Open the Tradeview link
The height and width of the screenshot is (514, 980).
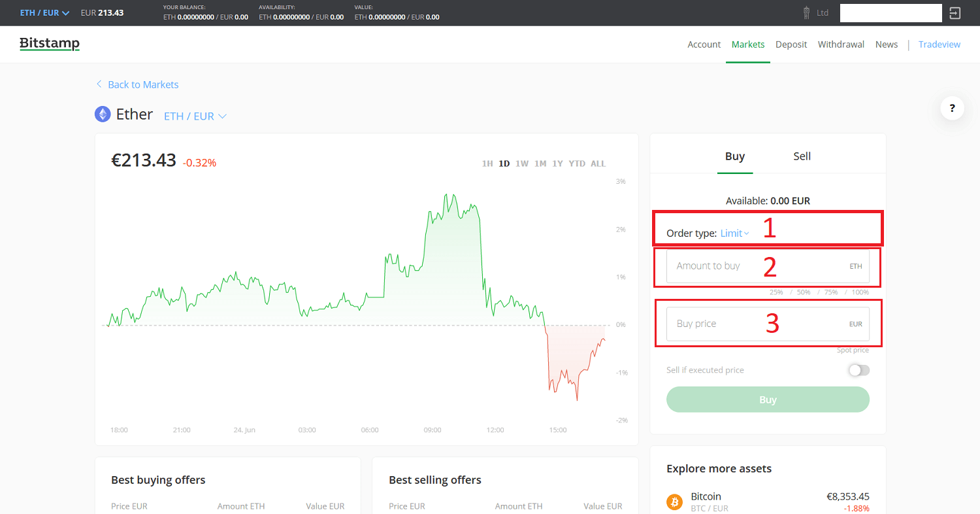point(939,44)
